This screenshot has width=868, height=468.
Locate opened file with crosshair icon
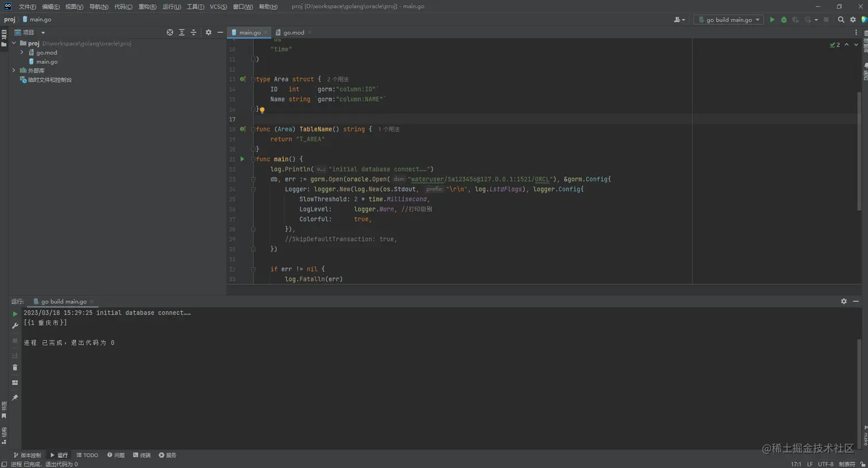coord(170,33)
